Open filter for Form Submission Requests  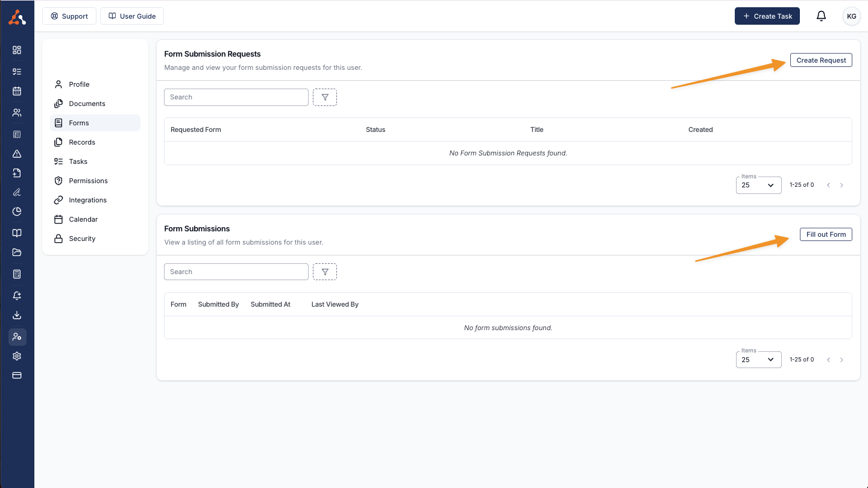point(325,97)
